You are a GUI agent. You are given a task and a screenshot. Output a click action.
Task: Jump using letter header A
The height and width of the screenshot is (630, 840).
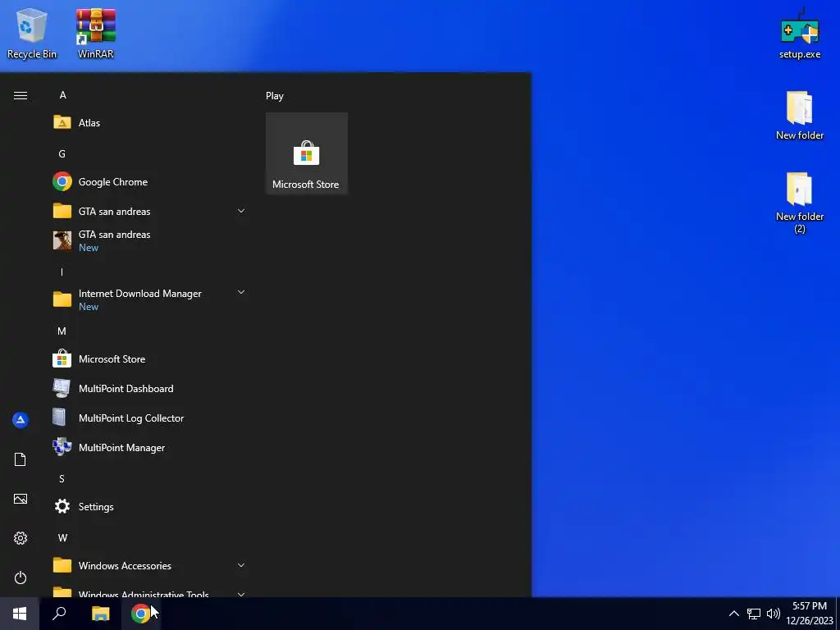[x=62, y=95]
